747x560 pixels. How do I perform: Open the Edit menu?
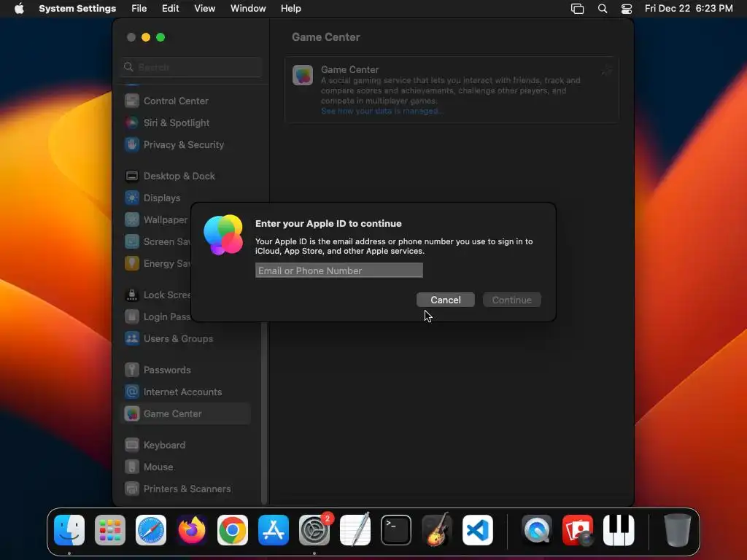170,9
